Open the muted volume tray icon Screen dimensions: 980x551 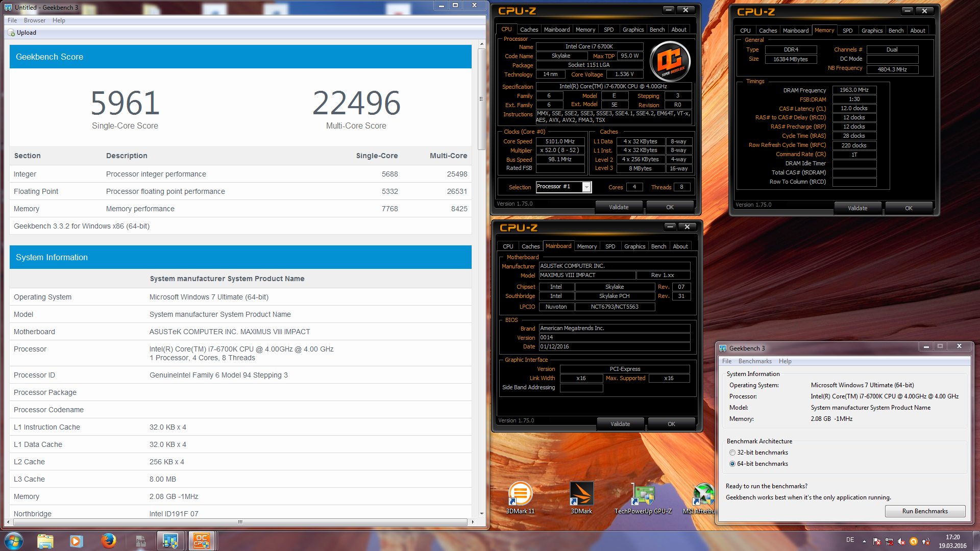point(901,541)
